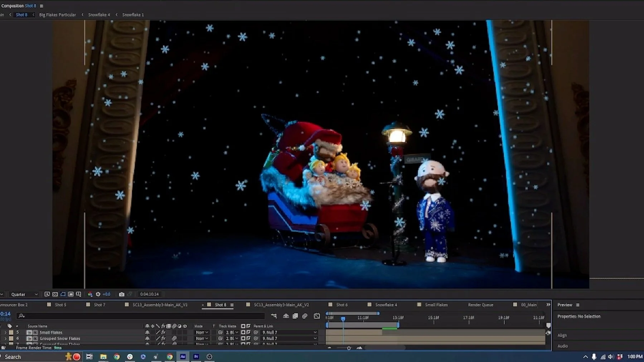Open the Preview panel menu
The width and height of the screenshot is (644, 362).
click(x=577, y=305)
